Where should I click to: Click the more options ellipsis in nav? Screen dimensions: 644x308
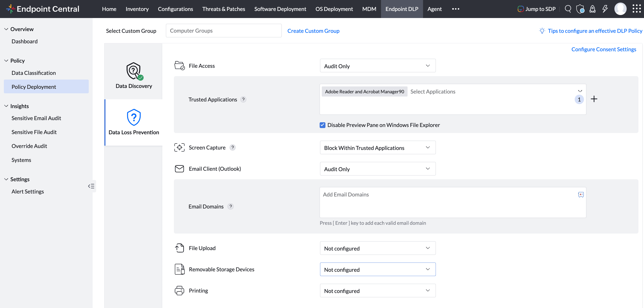coord(456,9)
